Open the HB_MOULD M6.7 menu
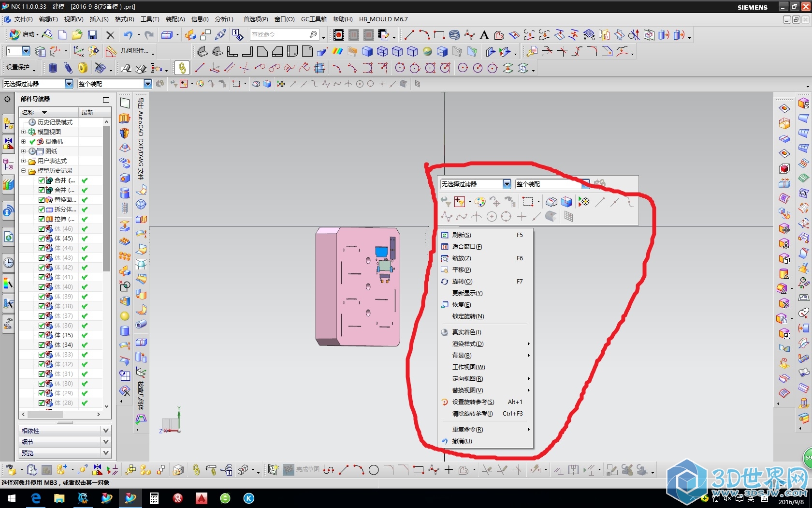The image size is (812, 508). 383,19
